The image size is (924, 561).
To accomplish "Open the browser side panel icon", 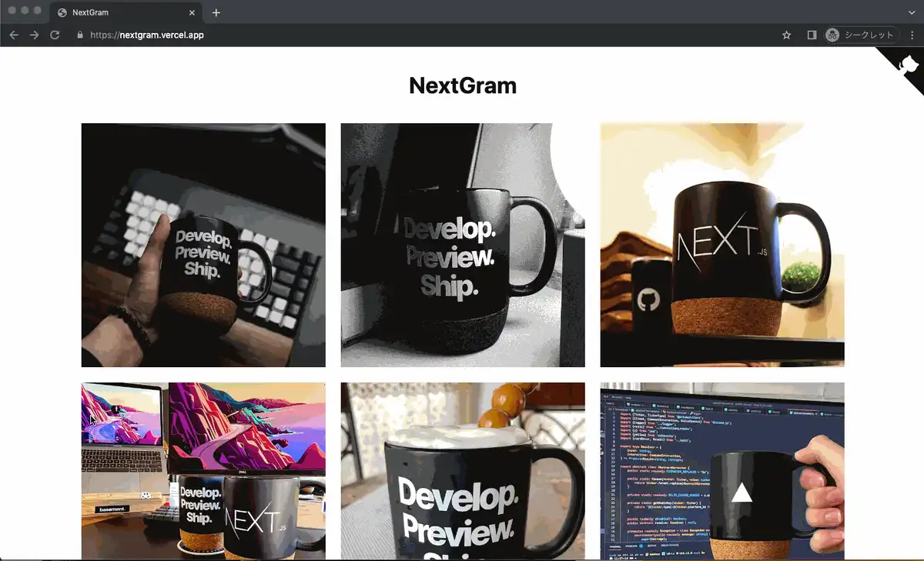I will 811,35.
